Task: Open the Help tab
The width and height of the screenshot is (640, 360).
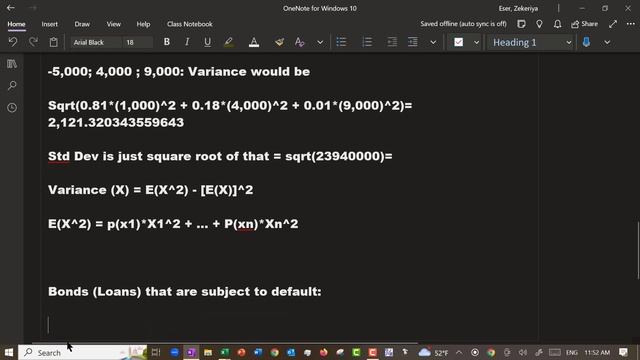Action: 143,24
